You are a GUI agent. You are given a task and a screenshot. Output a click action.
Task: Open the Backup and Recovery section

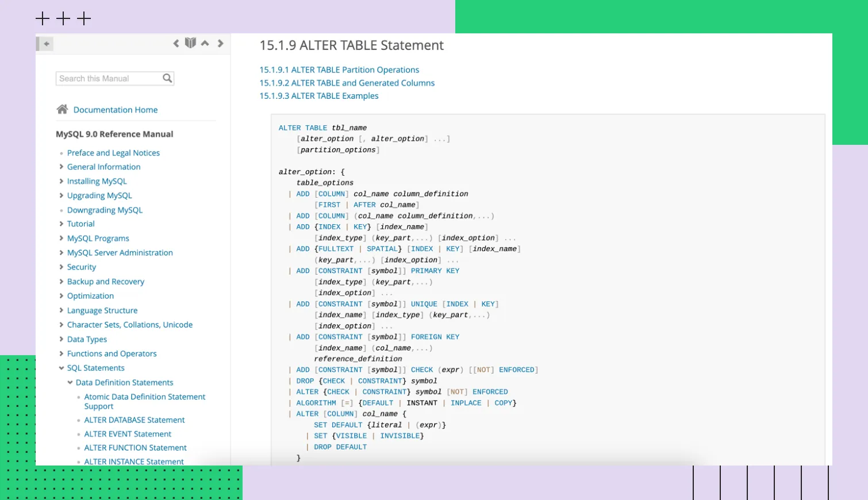tap(105, 282)
